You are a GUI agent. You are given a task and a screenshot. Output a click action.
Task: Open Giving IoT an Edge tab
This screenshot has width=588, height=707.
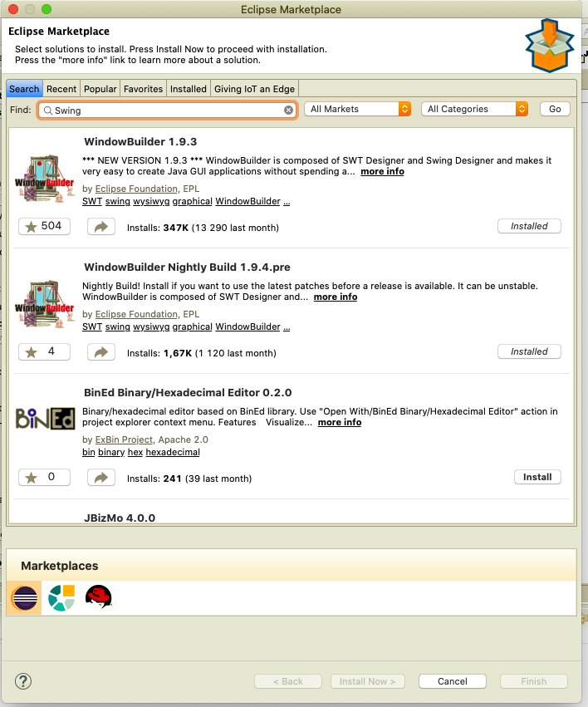point(255,89)
